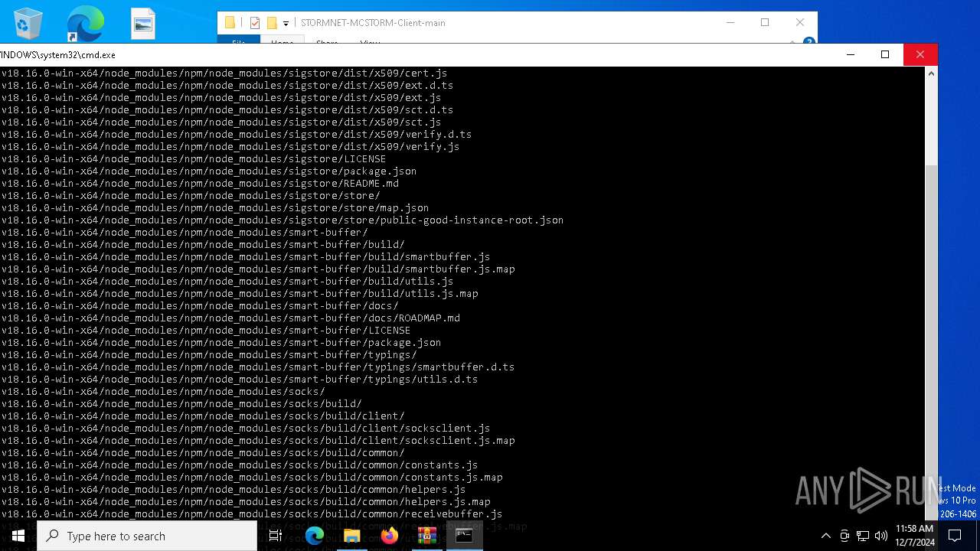Click the line ending 'x509/verify.d.ts'
Image resolution: width=980 pixels, height=551 pixels.
pyautogui.click(x=237, y=135)
